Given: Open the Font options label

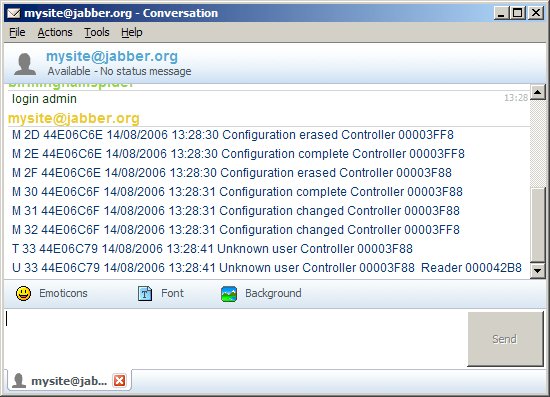Looking at the screenshot, I should pyautogui.click(x=172, y=293).
